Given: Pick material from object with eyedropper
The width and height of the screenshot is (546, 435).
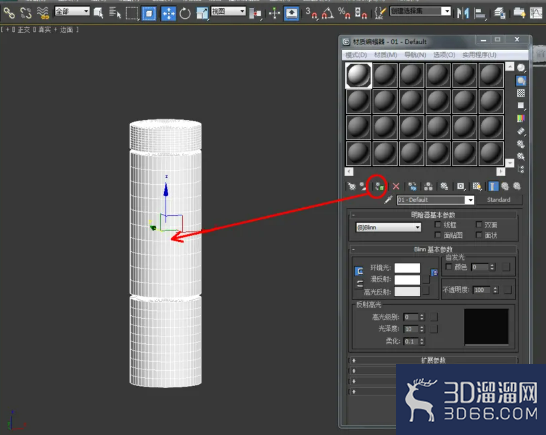Looking at the screenshot, I should (388, 200).
